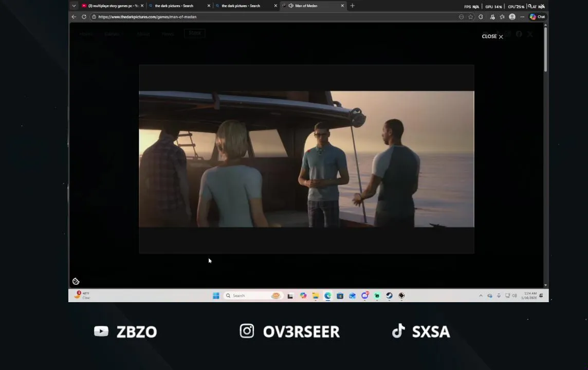Switch to Microsoft Edge in taskbar
Viewport: 588px width, 370px height.
click(x=328, y=296)
